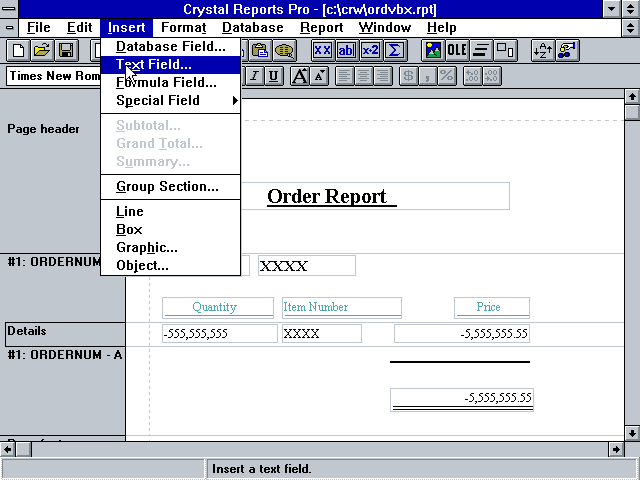640x480 pixels.
Task: Choose Graphic... from Insert menu
Action: pyautogui.click(x=171, y=247)
